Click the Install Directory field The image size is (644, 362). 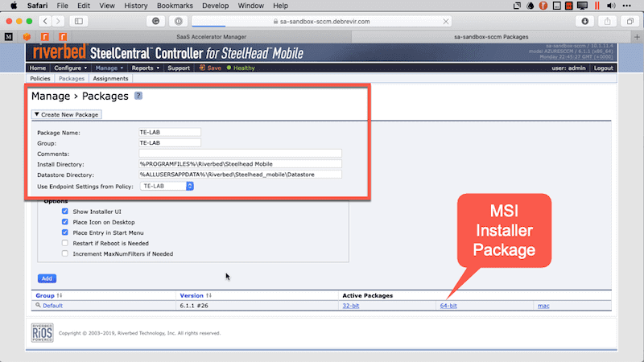click(240, 164)
